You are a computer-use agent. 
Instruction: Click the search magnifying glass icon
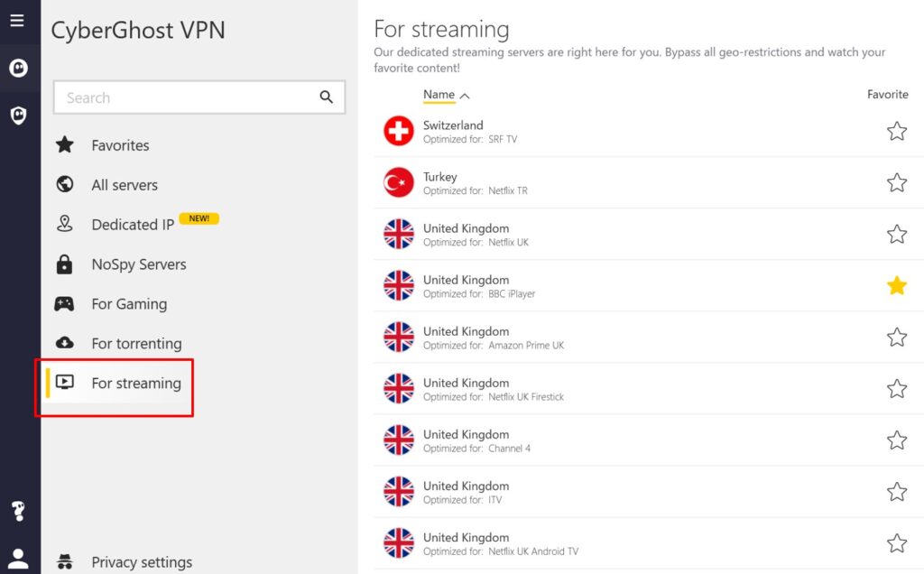pos(327,97)
